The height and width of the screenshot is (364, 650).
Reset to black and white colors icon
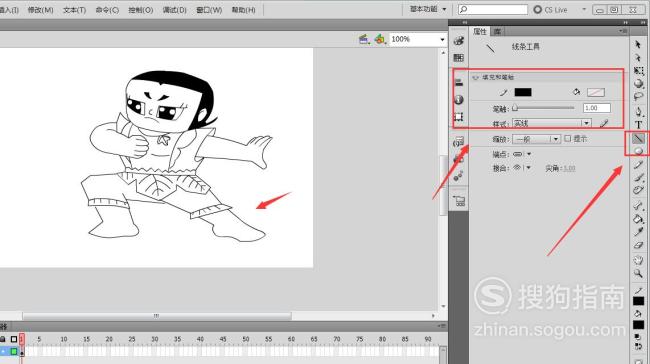[638, 337]
